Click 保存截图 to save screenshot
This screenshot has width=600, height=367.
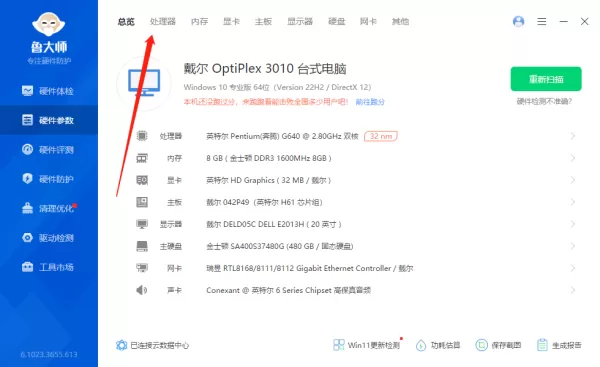[498, 345]
